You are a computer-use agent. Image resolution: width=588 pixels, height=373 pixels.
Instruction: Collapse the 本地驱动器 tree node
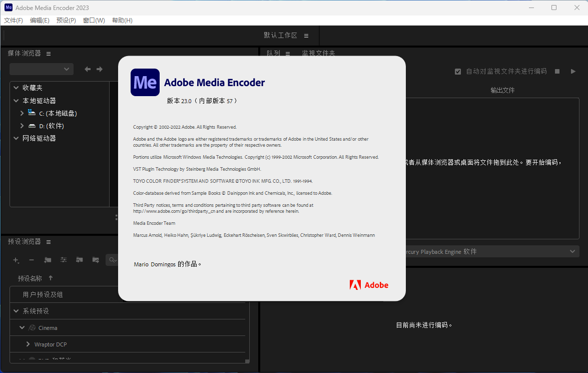pyautogui.click(x=16, y=101)
